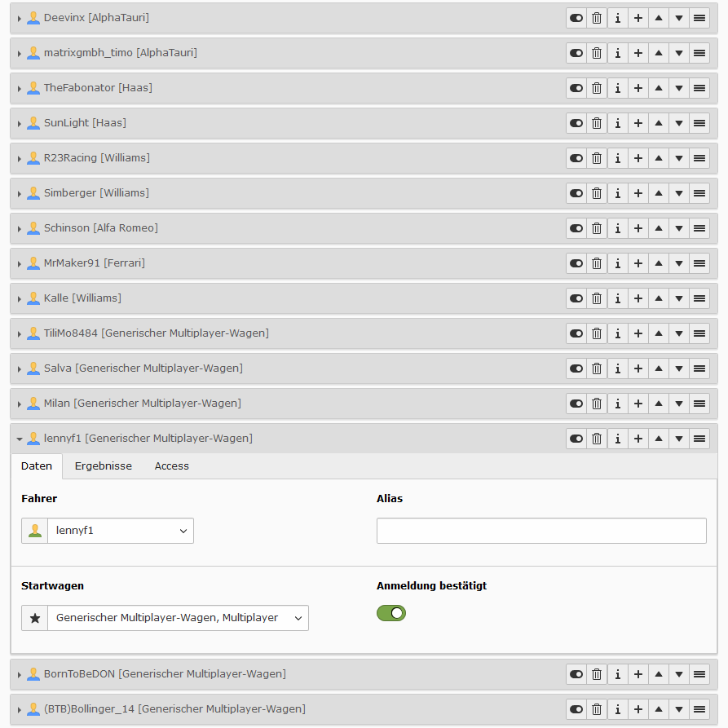Image resolution: width=728 pixels, height=728 pixels.
Task: Delete the MrMaker91 [Ferrari] entry
Action: click(597, 263)
